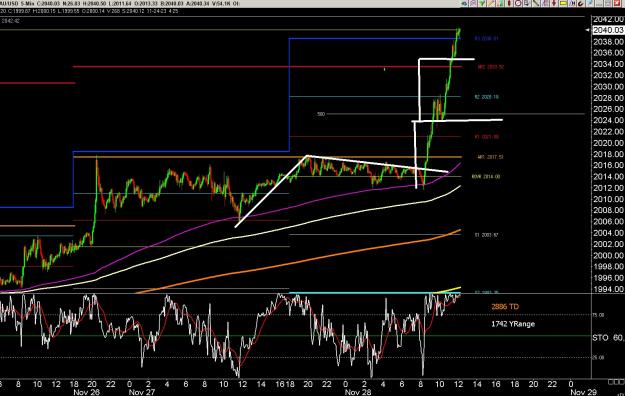625x396 pixels.
Task: Pick the dark diagonal trendline tool
Action: click(536, 4)
